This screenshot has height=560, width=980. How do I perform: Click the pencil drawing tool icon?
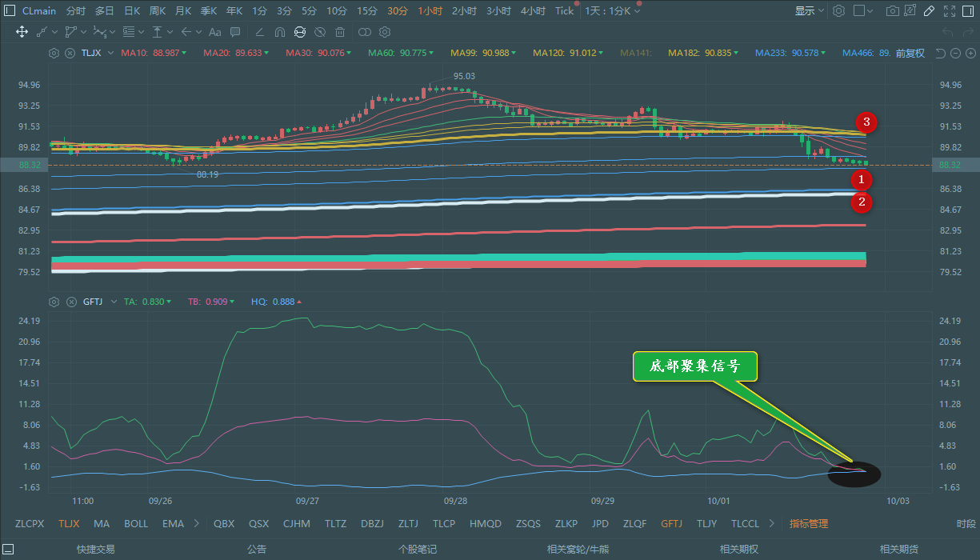[x=929, y=11]
